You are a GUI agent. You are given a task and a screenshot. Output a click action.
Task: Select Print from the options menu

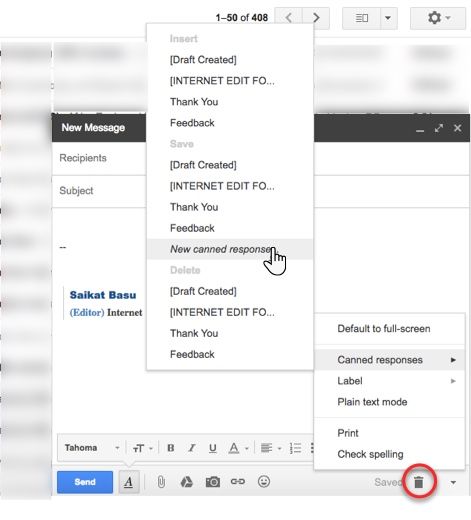[389, 433]
